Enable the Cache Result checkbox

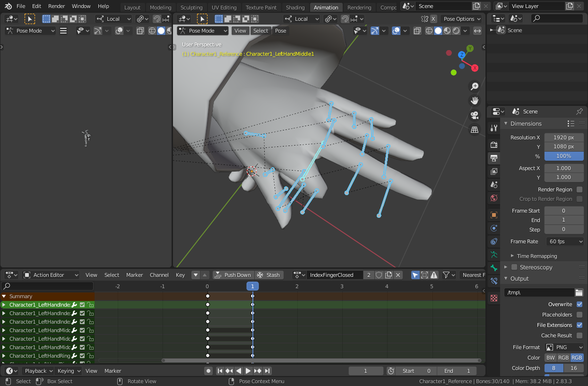580,336
